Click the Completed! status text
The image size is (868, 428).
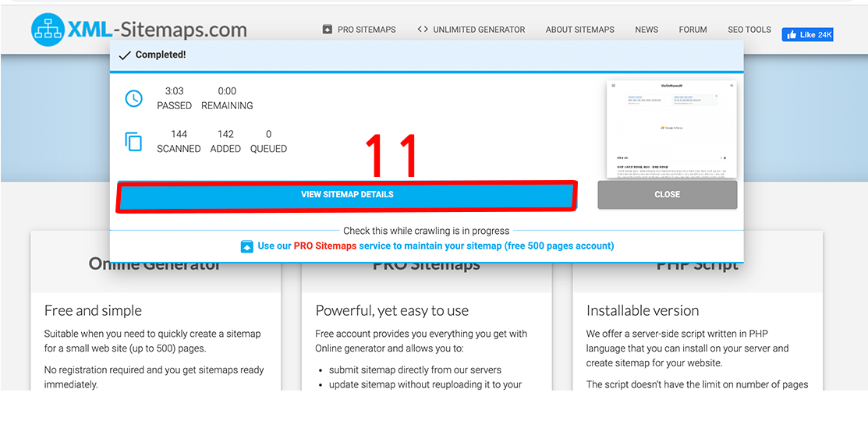(161, 55)
